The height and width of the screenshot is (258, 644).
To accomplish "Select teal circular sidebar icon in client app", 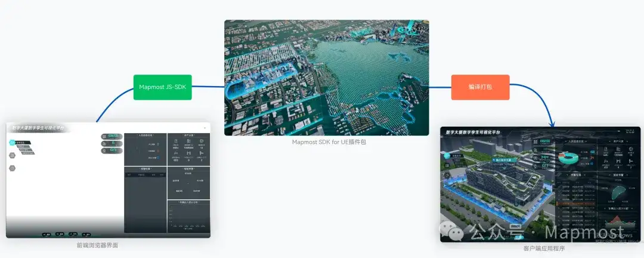I will point(447,155).
